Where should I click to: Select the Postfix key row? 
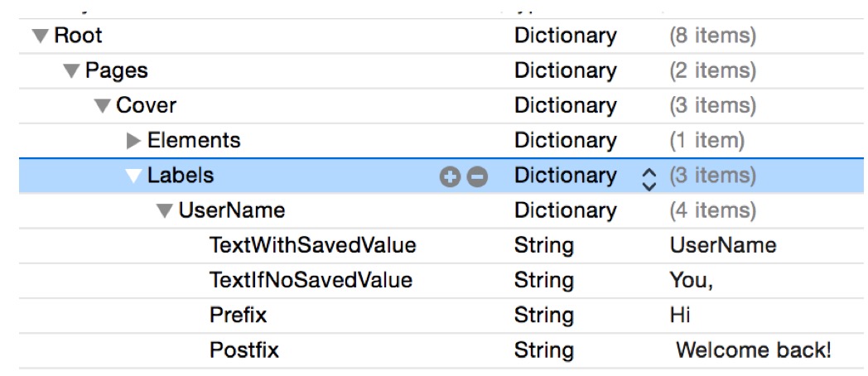click(x=244, y=350)
